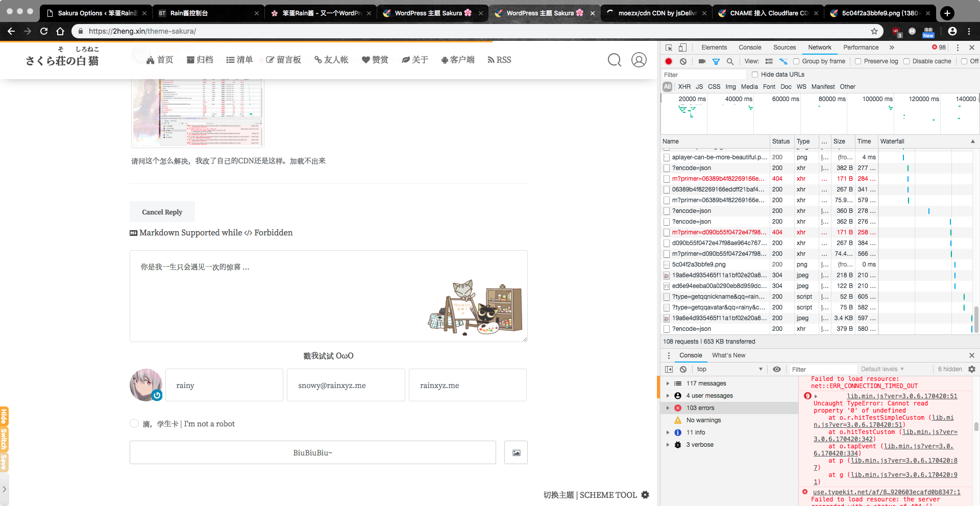
Task: Toggle the network filter funnel icon
Action: (x=716, y=61)
